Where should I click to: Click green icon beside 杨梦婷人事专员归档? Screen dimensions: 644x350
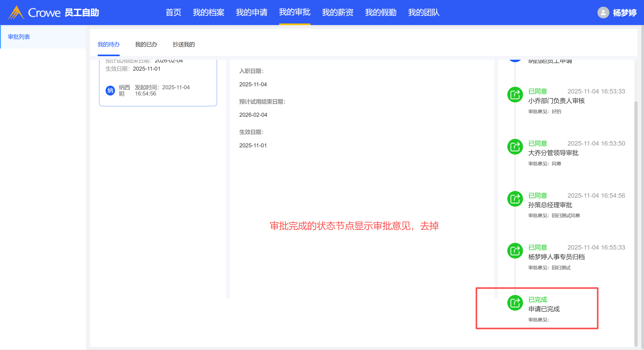[515, 251]
